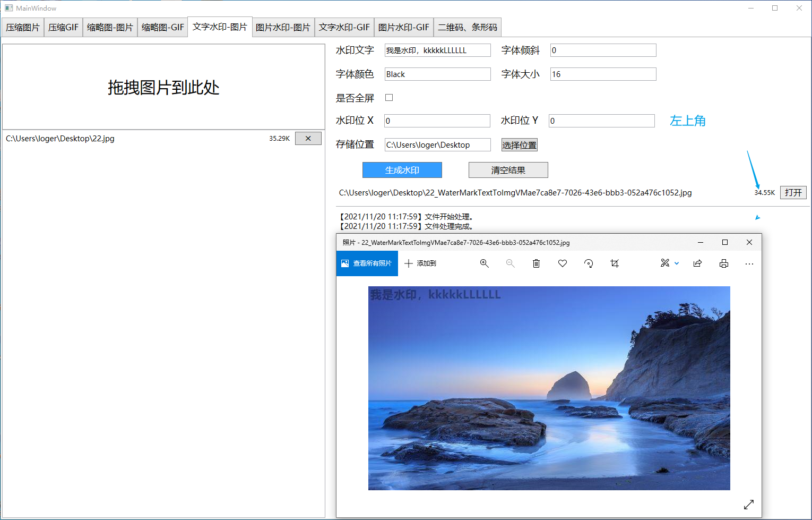Select the 文字水印-图片 tab
This screenshot has height=520, width=812.
coord(220,27)
